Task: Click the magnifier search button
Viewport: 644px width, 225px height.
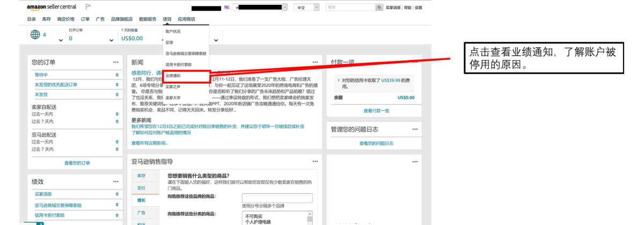Action: pos(380,7)
